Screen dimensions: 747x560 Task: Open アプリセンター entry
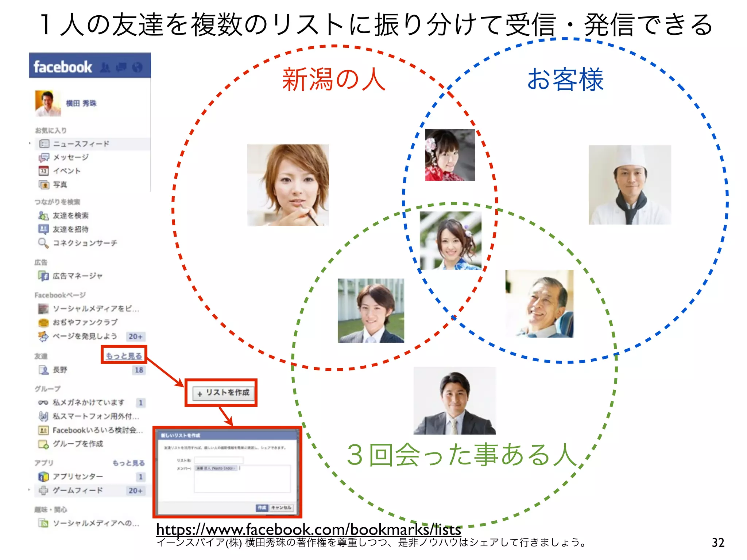coord(78,477)
